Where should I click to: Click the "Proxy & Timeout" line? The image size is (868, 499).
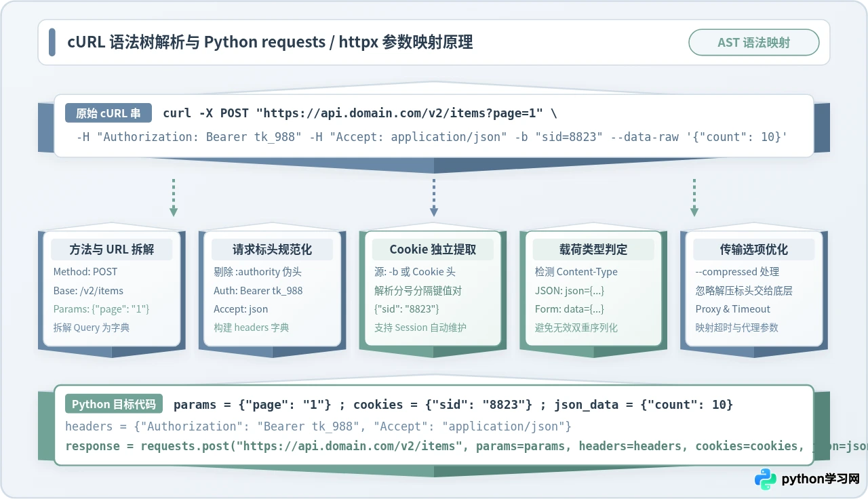pyautogui.click(x=733, y=309)
